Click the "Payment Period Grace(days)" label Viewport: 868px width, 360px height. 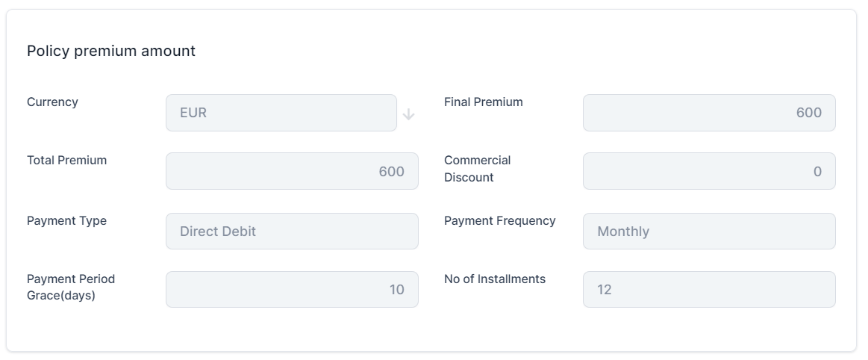tap(70, 287)
